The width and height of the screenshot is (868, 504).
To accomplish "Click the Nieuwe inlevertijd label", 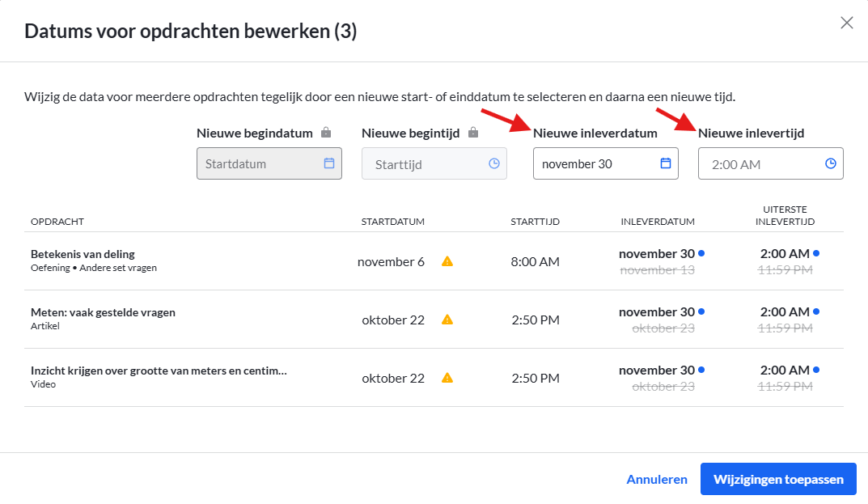I will [752, 133].
